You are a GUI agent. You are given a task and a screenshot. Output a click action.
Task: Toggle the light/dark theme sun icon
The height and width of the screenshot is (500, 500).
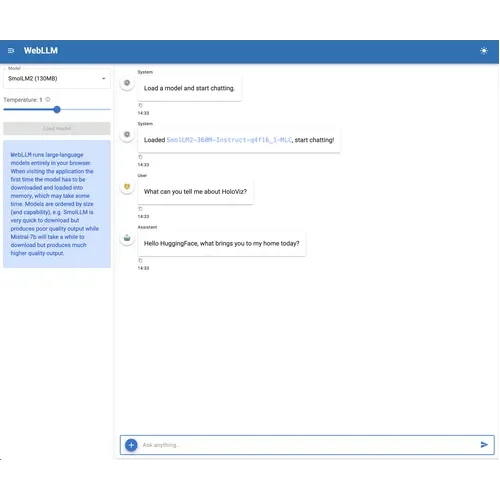(x=484, y=51)
